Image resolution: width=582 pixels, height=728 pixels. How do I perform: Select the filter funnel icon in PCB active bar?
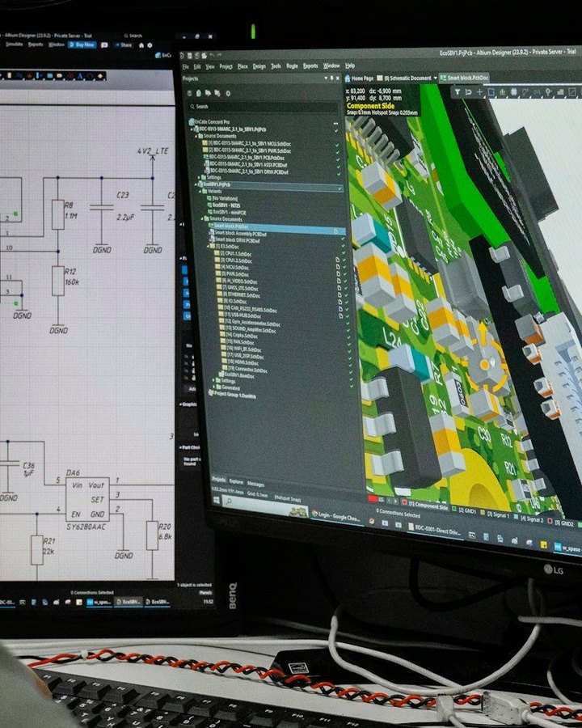[x=457, y=92]
